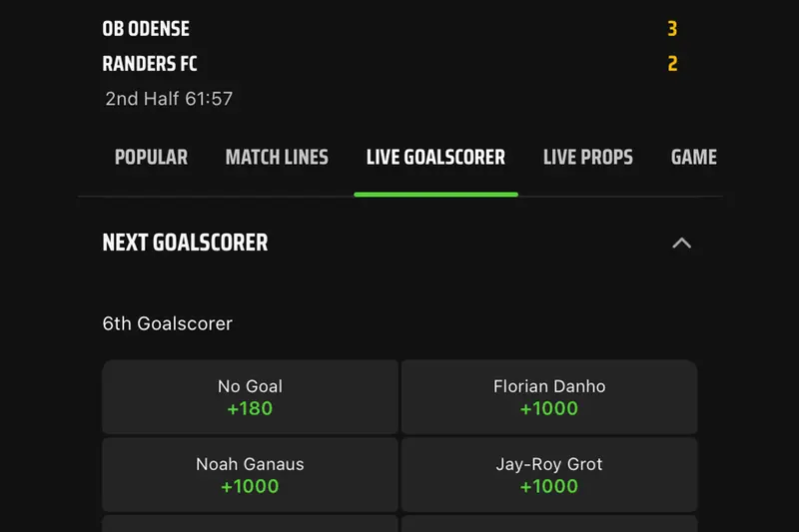Click the green underline beneath Live Goalscorer
This screenshot has width=799, height=532.
point(435,194)
